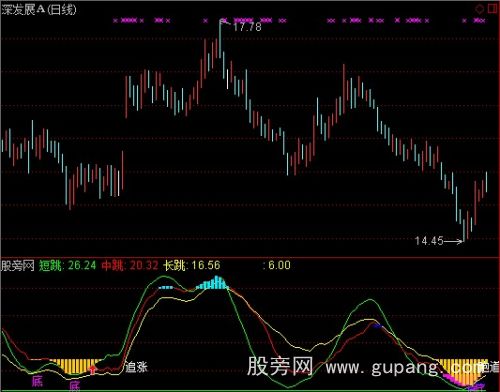Image resolution: width=500 pixels, height=392 pixels.
Task: Click the 底 marker below the yellow bars
Action: tap(75, 387)
